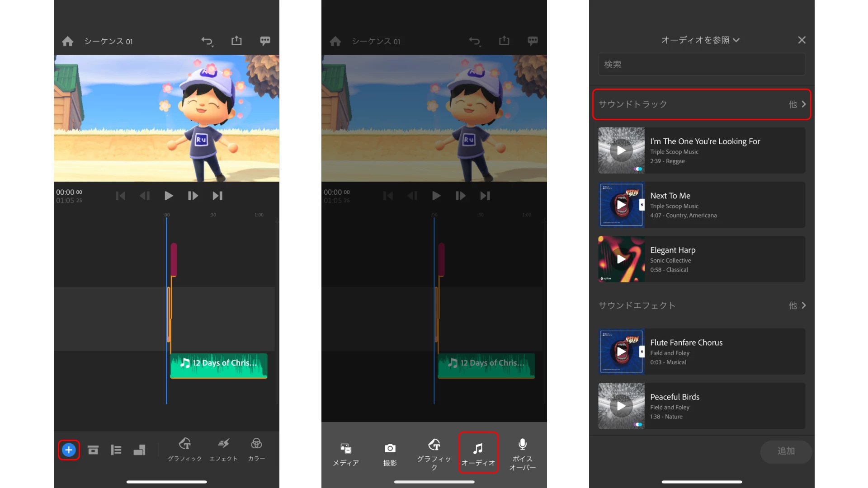Viewport: 868px width, 488px height.
Task: Click the project panel icon beside plus button
Action: [x=93, y=450]
